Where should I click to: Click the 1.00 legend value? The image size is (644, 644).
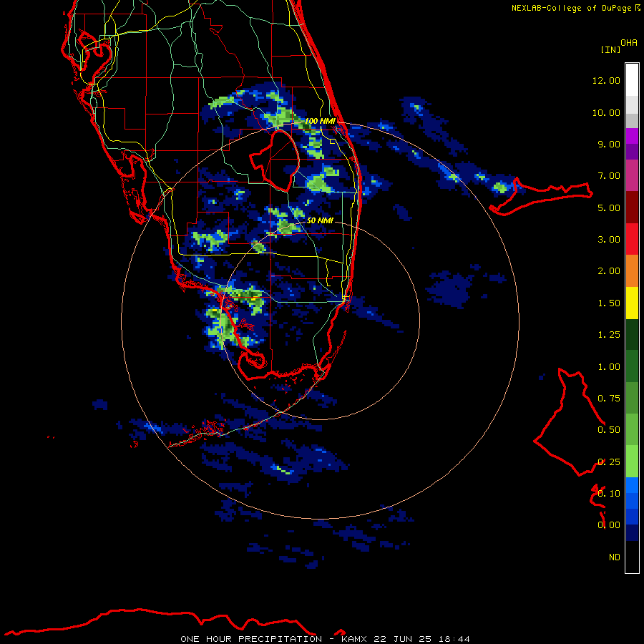[x=609, y=367]
